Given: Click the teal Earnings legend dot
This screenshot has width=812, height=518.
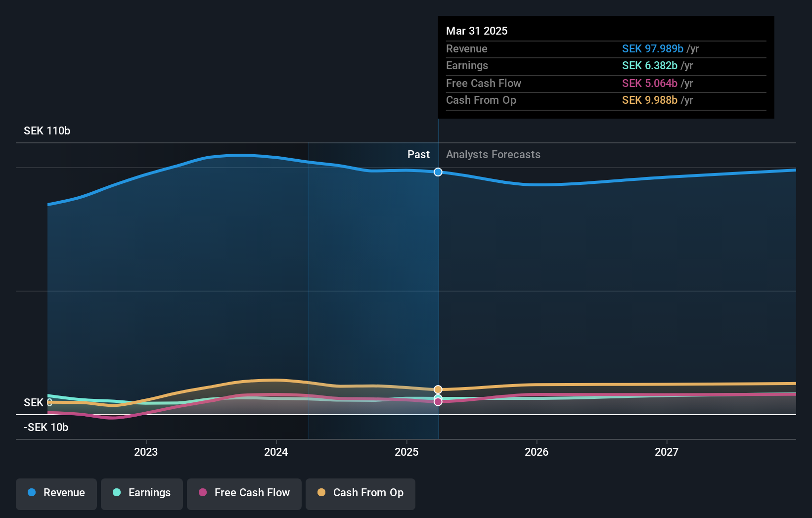Looking at the screenshot, I should coord(117,492).
